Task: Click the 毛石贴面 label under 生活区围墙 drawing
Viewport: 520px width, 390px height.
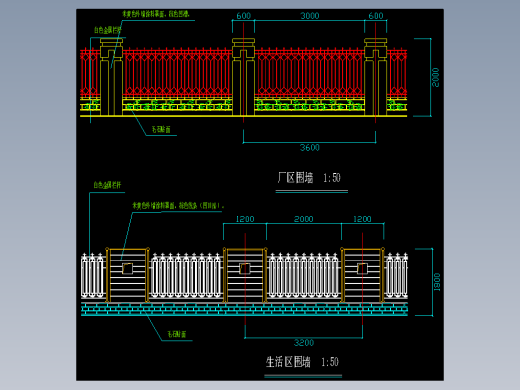Action: [x=176, y=334]
